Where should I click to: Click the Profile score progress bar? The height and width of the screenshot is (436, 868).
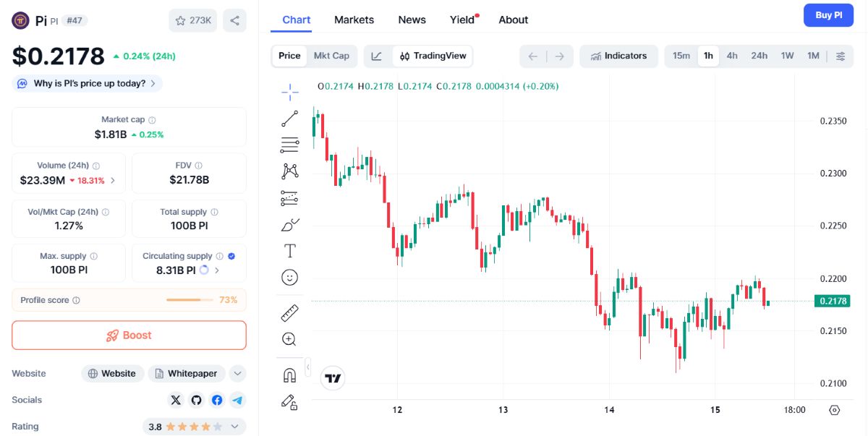(x=190, y=300)
